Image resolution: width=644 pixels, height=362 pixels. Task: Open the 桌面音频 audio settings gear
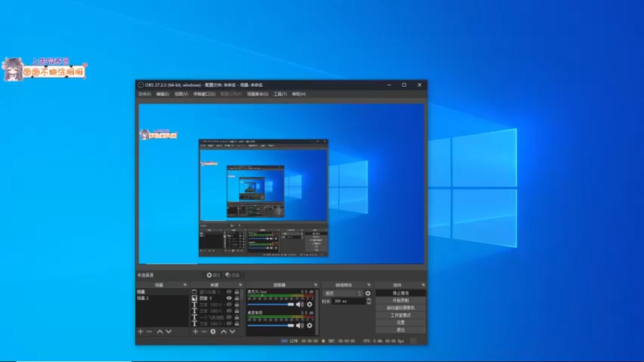(x=309, y=325)
